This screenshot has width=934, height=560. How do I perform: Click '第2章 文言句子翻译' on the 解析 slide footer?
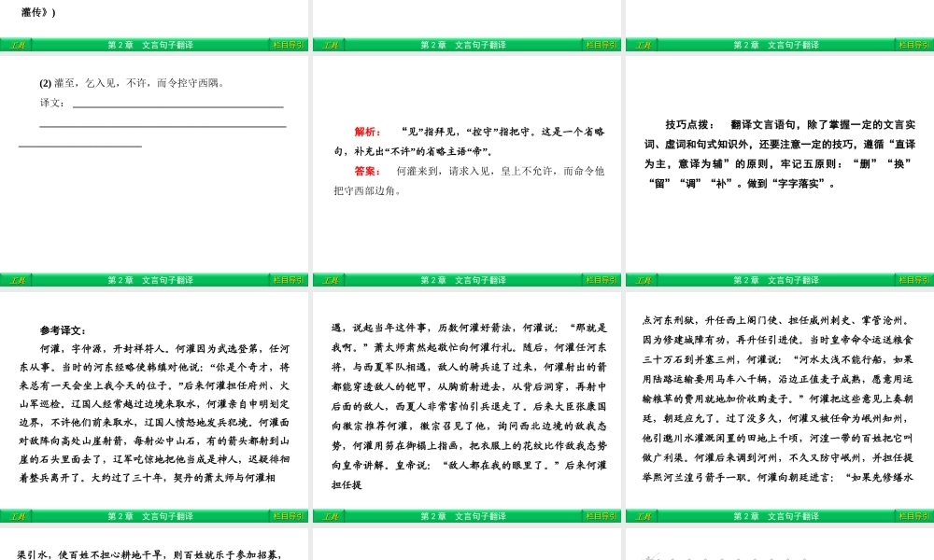(463, 280)
